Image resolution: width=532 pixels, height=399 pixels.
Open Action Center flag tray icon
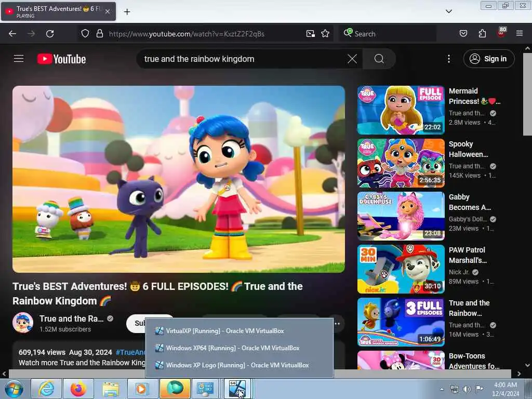click(x=479, y=389)
